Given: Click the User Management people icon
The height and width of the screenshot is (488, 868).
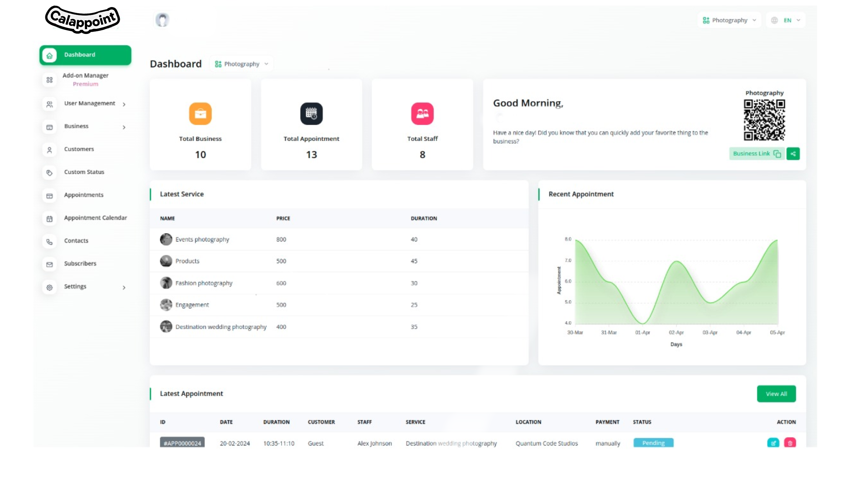Looking at the screenshot, I should coord(50,104).
